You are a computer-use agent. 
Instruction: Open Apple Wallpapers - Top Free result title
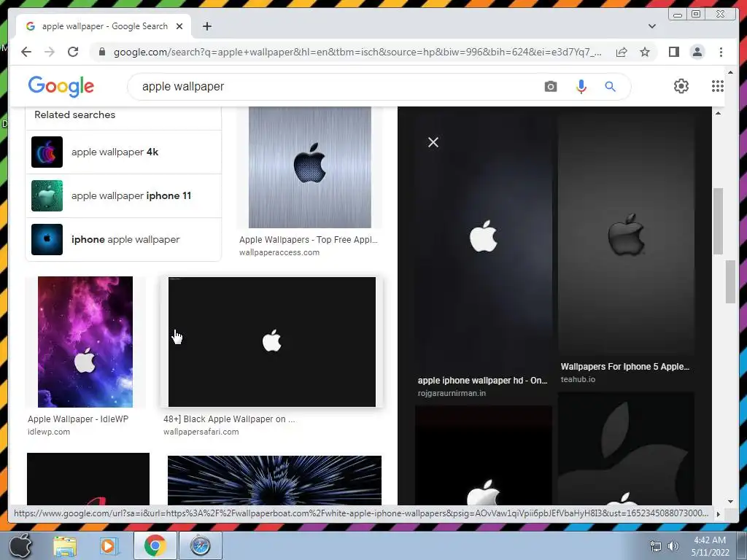click(309, 239)
